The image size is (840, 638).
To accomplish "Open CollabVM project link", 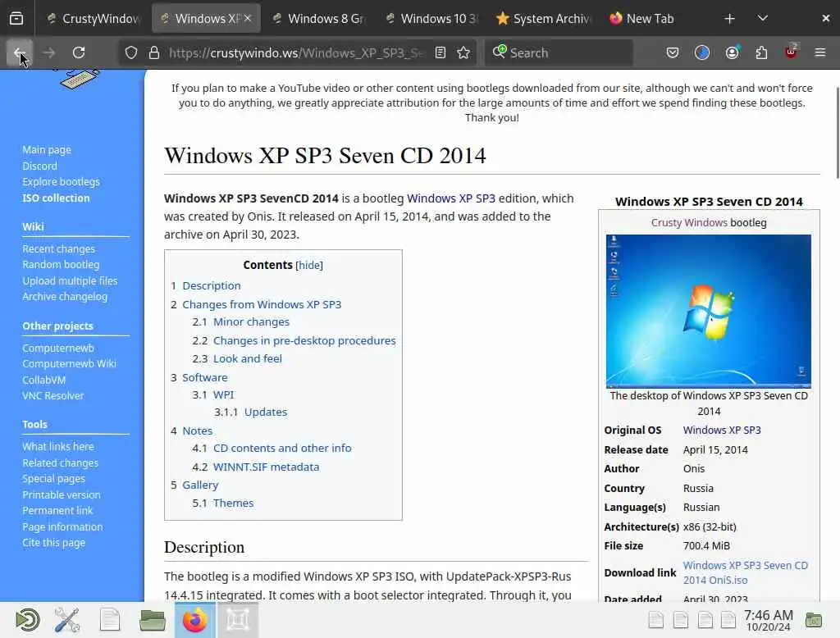I will click(44, 380).
